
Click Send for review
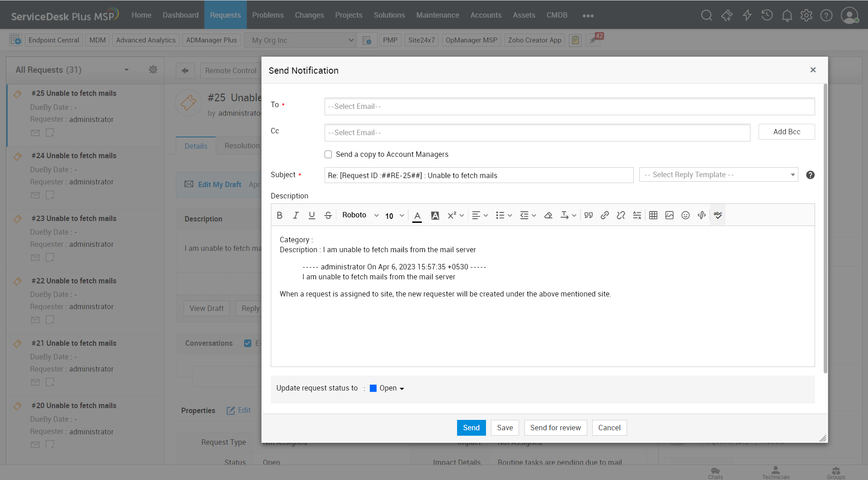(x=556, y=428)
